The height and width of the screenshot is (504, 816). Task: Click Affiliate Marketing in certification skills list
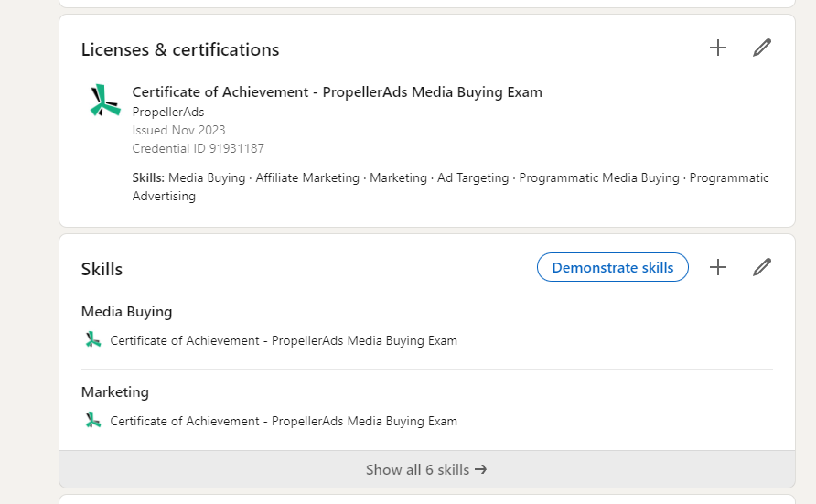click(x=307, y=177)
